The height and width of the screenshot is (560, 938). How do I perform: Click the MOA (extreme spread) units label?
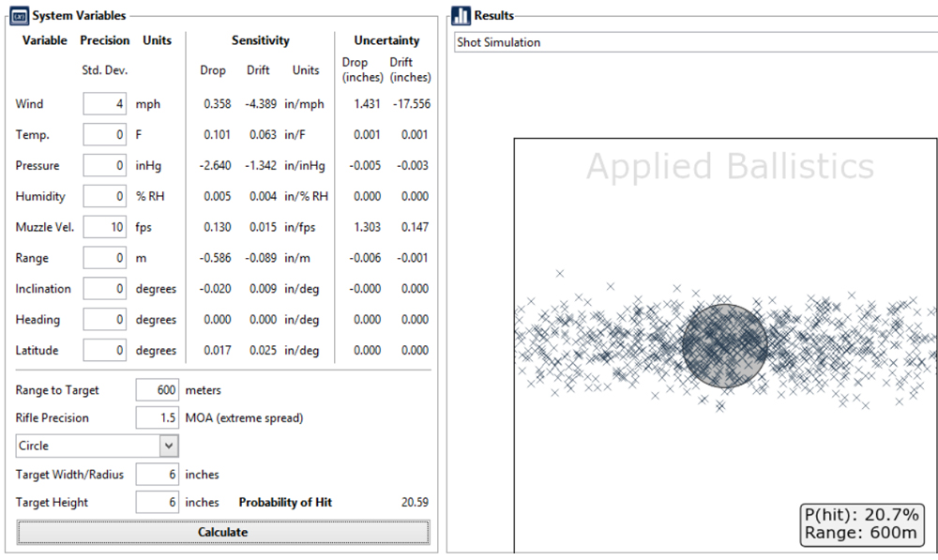tap(244, 417)
